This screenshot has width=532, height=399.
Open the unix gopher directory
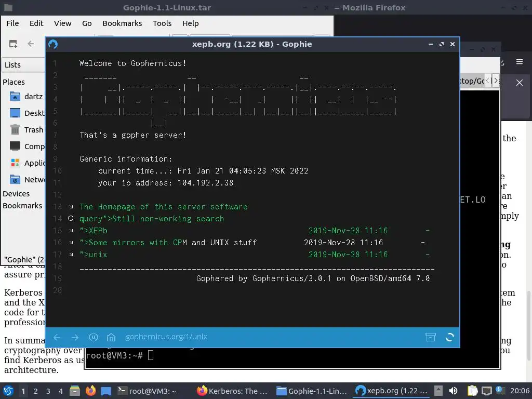[94, 255]
